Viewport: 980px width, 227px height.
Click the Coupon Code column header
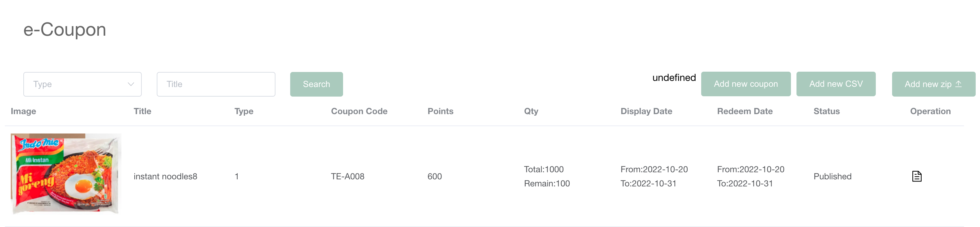pos(359,111)
